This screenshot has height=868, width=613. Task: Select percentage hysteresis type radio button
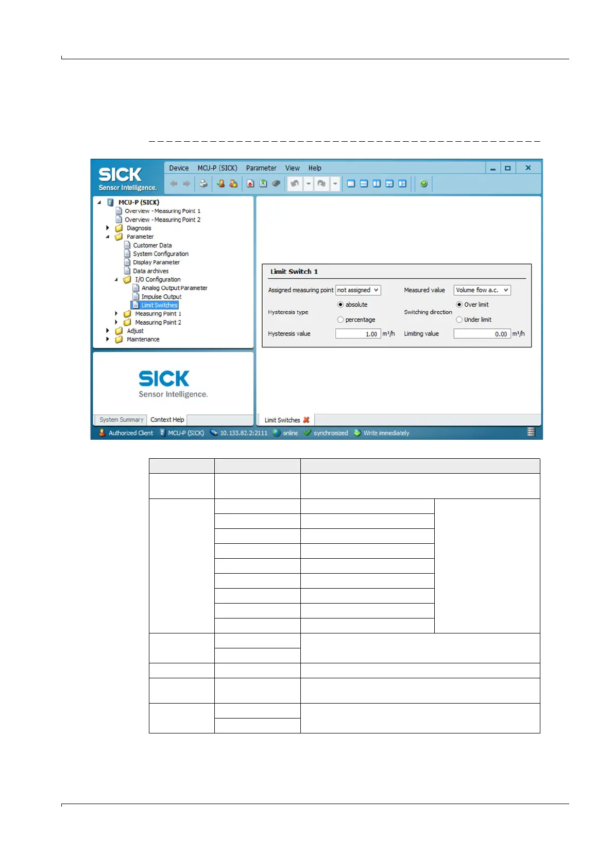click(x=340, y=320)
